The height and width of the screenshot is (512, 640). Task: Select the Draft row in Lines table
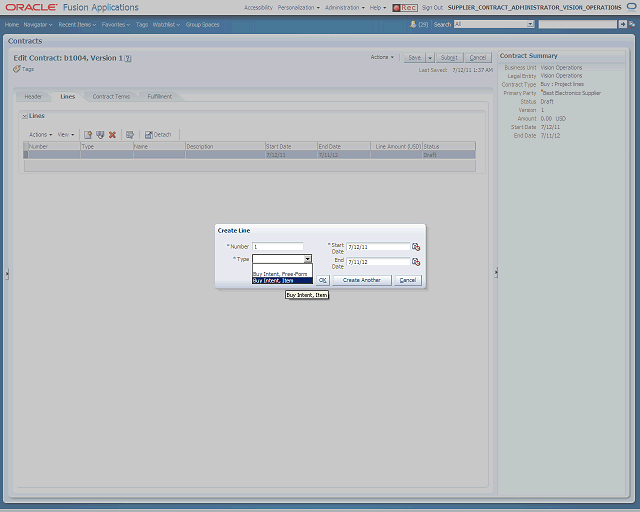tap(249, 155)
